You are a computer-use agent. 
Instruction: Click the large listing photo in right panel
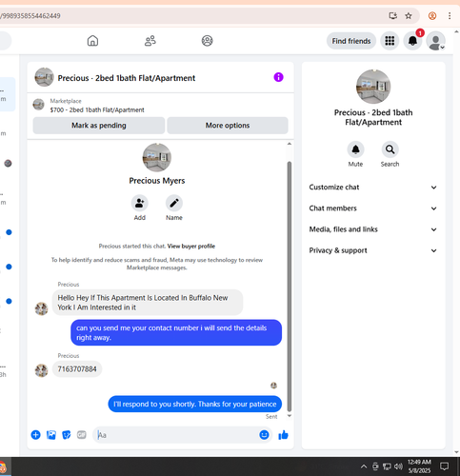pos(373,87)
